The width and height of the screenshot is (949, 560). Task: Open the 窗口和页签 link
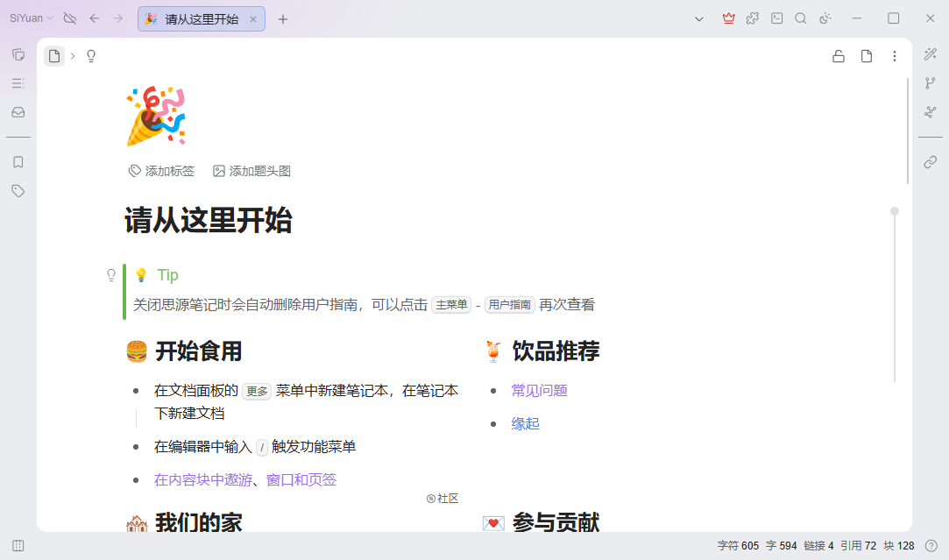tap(301, 480)
